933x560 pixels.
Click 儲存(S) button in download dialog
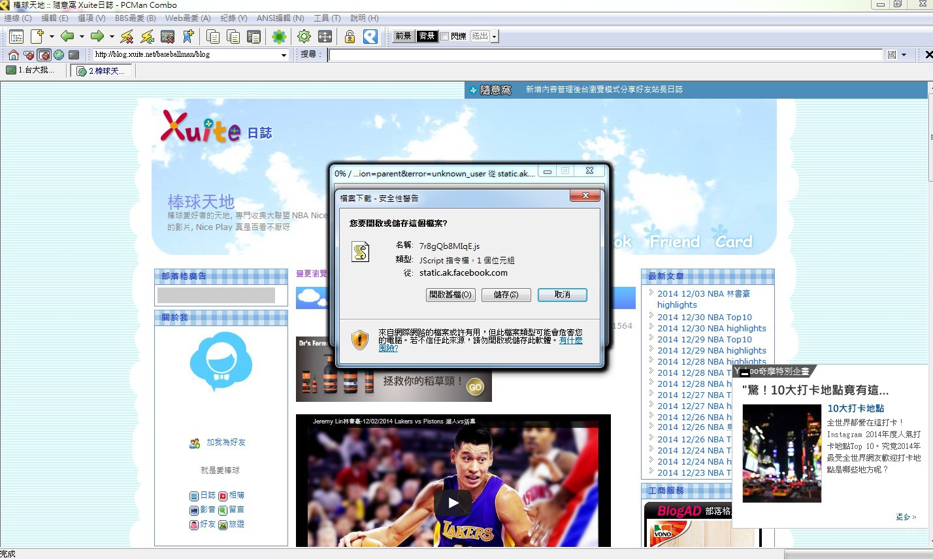point(506,295)
